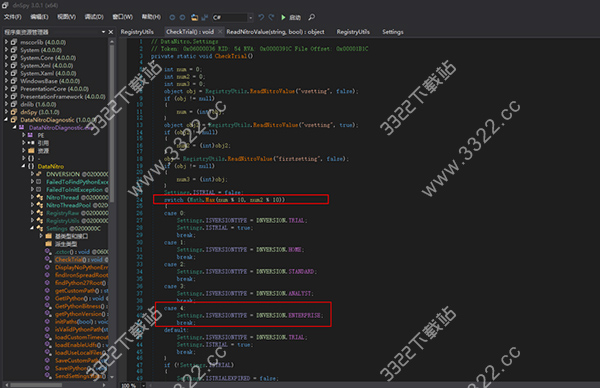Click the redo arrow icon
600x388 pixels.
coord(271,17)
